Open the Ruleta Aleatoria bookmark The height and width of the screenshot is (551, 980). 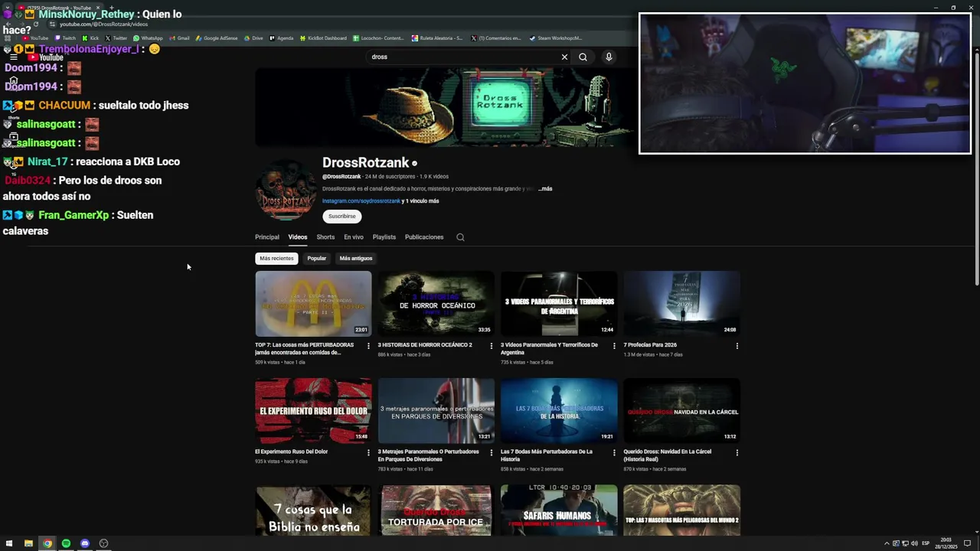point(437,38)
